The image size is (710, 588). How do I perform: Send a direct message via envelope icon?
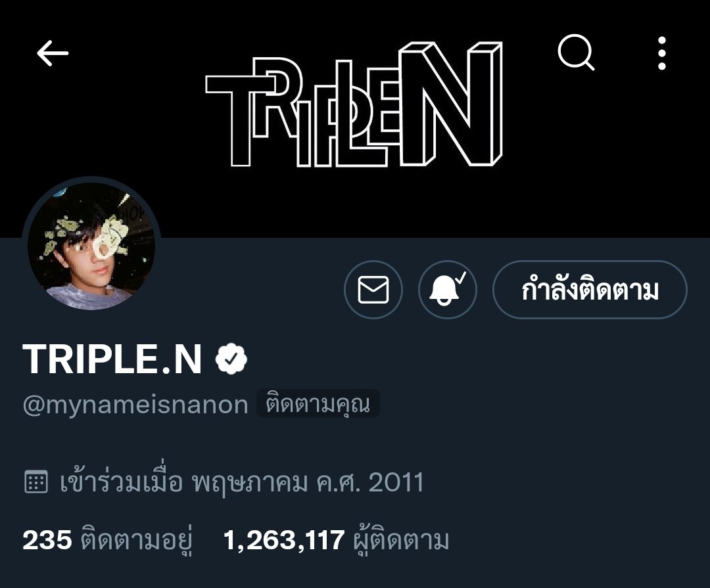click(373, 290)
